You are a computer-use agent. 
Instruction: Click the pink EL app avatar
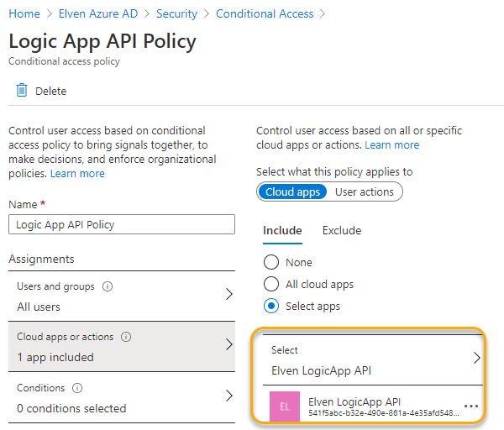pos(285,406)
